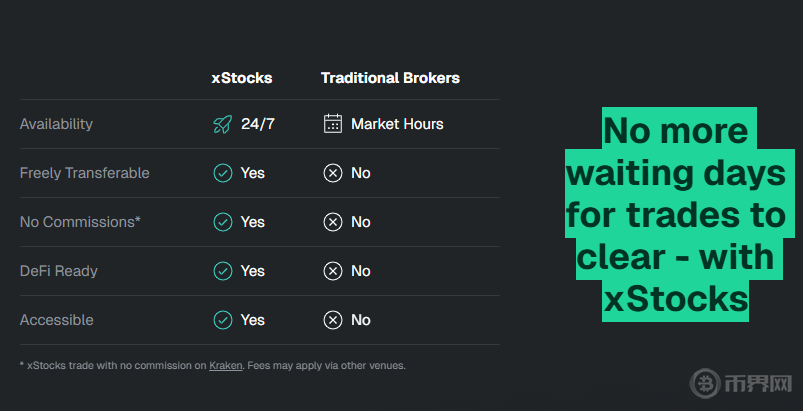Select the xStocks column header

(x=242, y=78)
